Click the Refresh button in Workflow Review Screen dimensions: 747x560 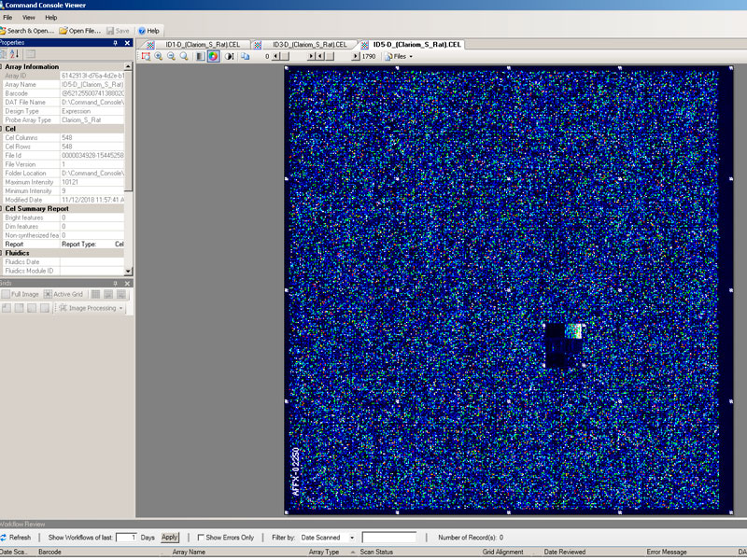pyautogui.click(x=16, y=538)
